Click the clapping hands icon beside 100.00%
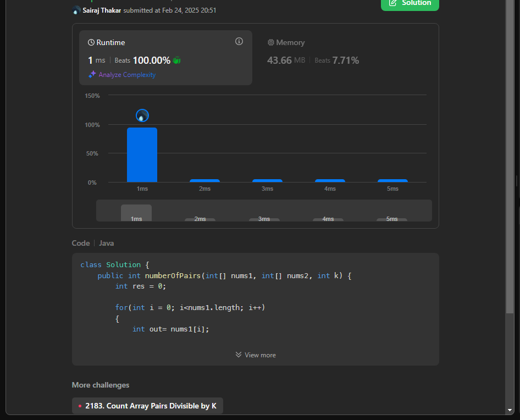 point(176,60)
